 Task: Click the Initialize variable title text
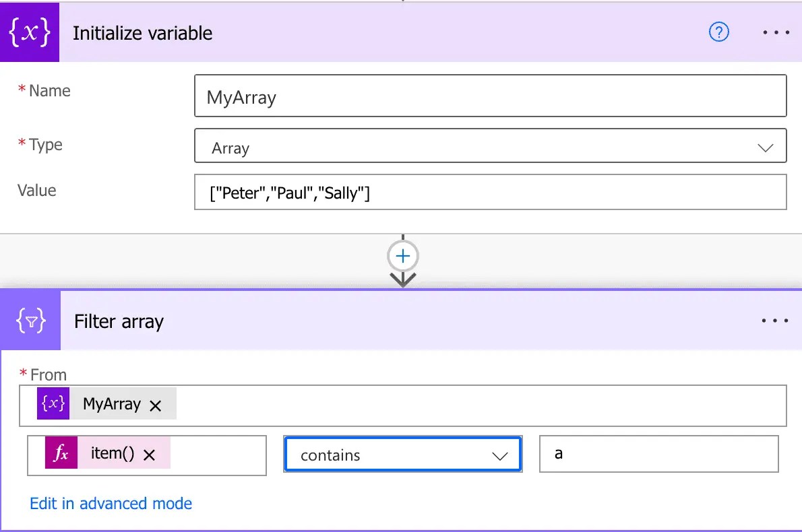coord(142,32)
